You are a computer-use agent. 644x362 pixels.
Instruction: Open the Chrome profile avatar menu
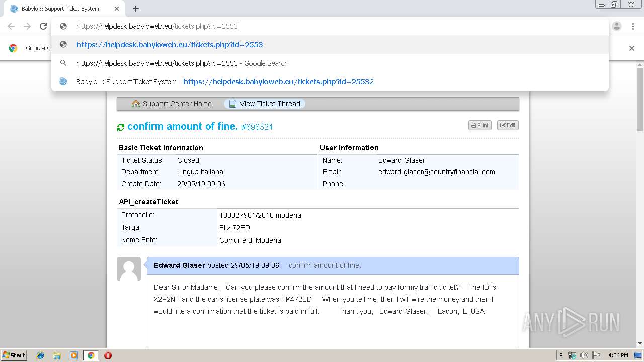click(x=617, y=26)
